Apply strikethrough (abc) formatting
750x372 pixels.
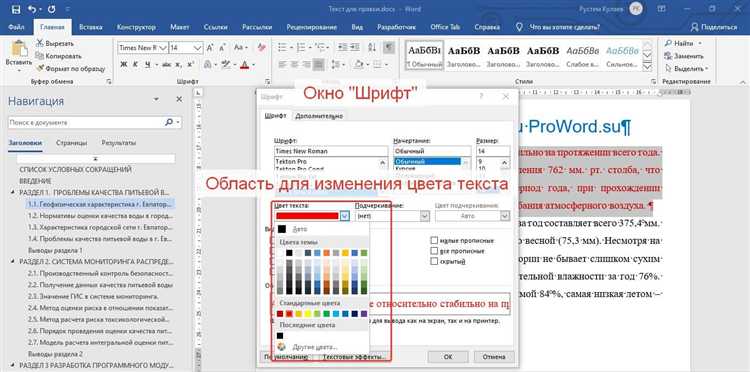[x=166, y=65]
